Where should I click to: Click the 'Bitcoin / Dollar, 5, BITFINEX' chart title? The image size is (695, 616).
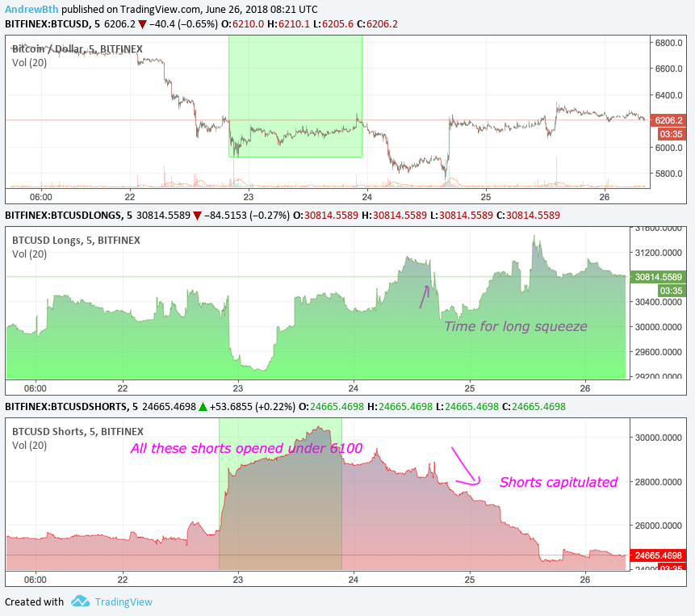click(77, 49)
